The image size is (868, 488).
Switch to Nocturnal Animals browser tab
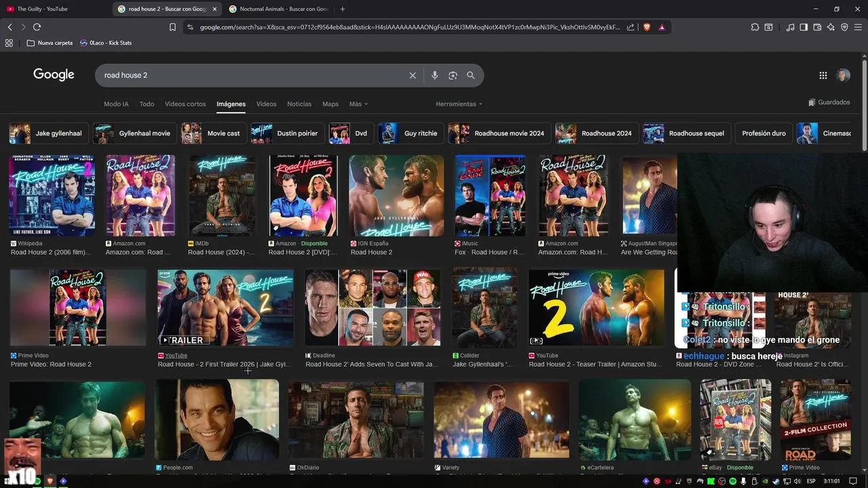[278, 9]
